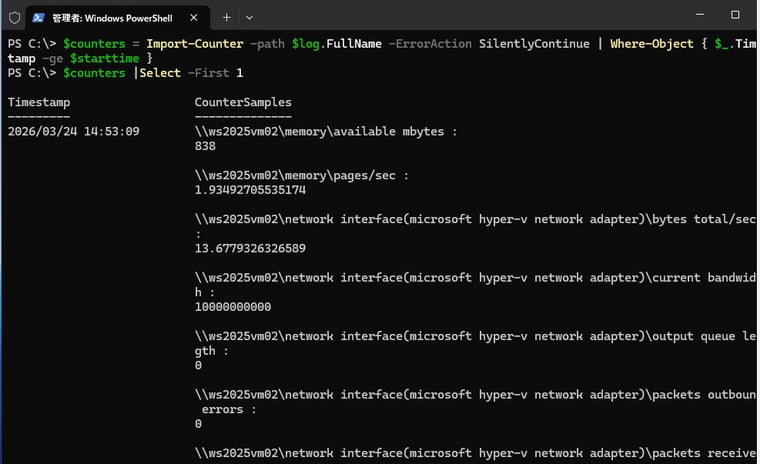Maximize the terminal window
This screenshot has width=760, height=464.
tap(735, 15)
